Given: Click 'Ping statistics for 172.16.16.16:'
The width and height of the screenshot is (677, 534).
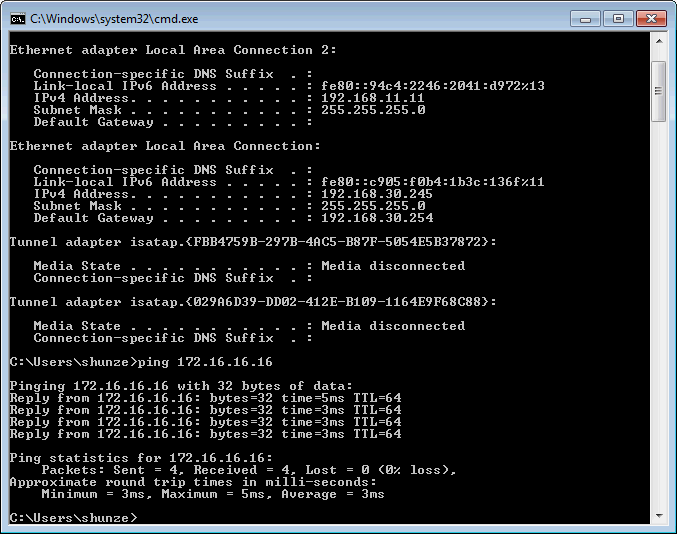Looking at the screenshot, I should (x=141, y=458).
